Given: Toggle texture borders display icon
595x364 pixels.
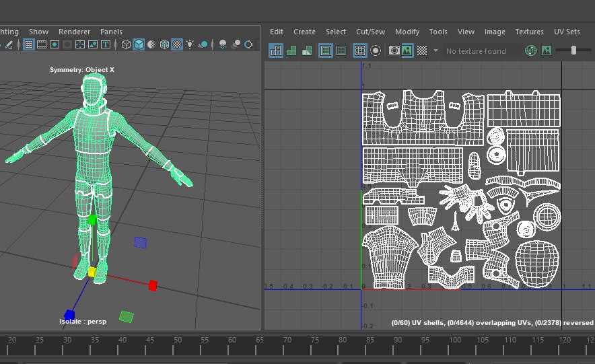Looking at the screenshot, I should (x=326, y=50).
